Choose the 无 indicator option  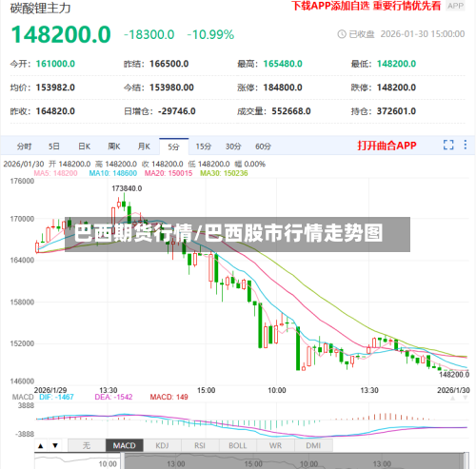tap(87, 445)
